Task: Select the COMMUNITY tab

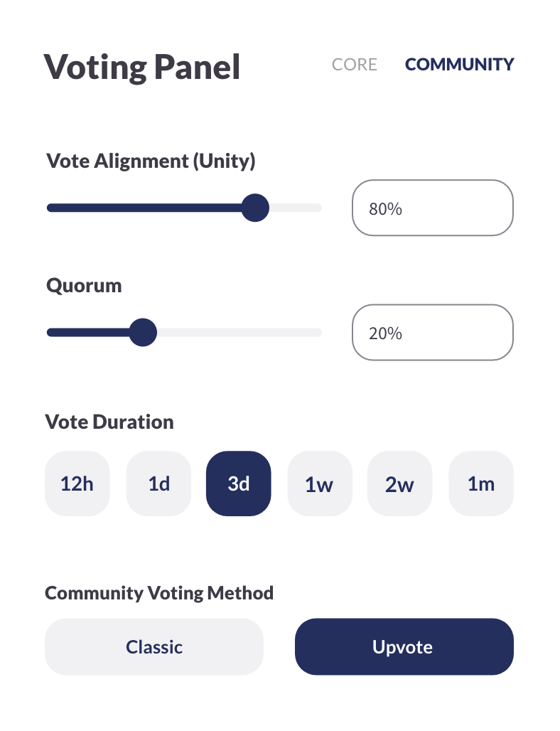Action: (459, 64)
